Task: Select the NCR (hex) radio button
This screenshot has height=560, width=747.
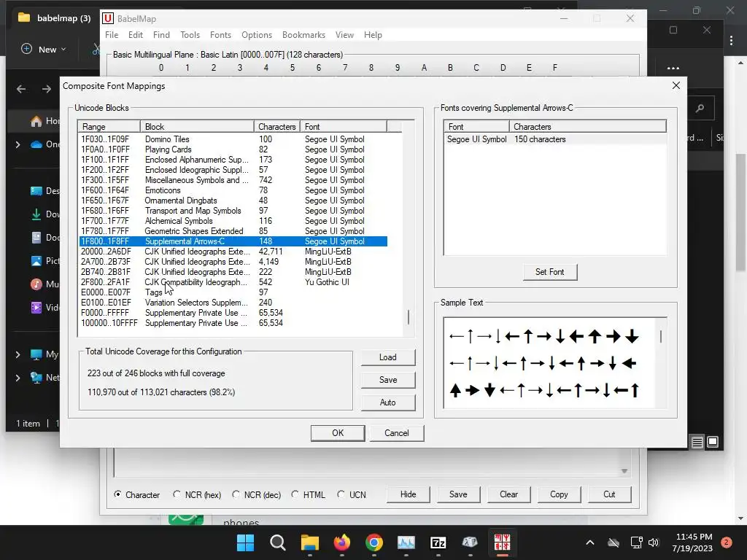Action: click(x=177, y=494)
